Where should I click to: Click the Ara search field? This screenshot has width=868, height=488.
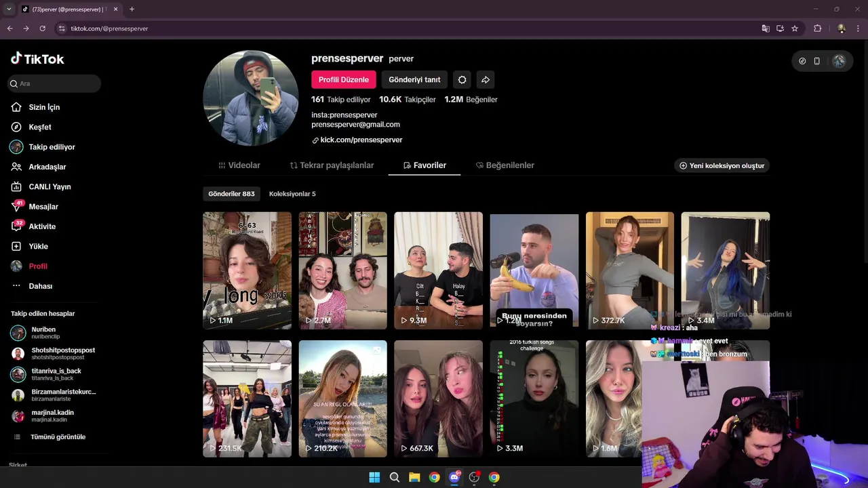click(x=54, y=83)
